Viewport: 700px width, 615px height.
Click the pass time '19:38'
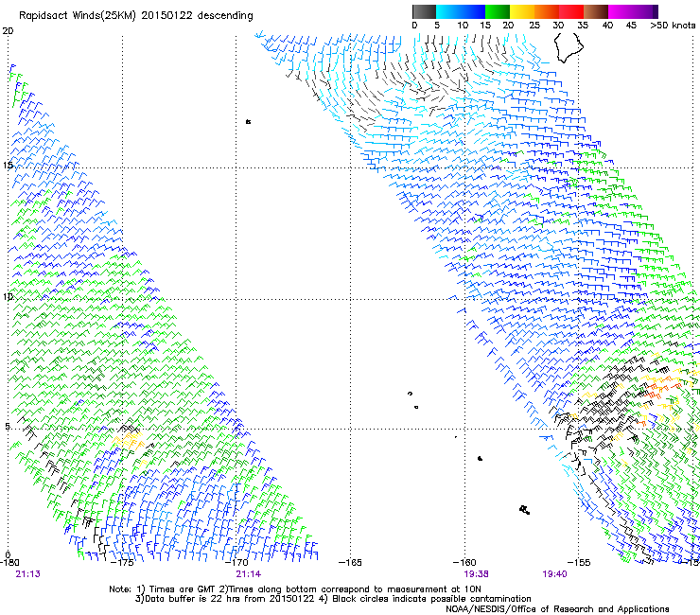tap(477, 574)
